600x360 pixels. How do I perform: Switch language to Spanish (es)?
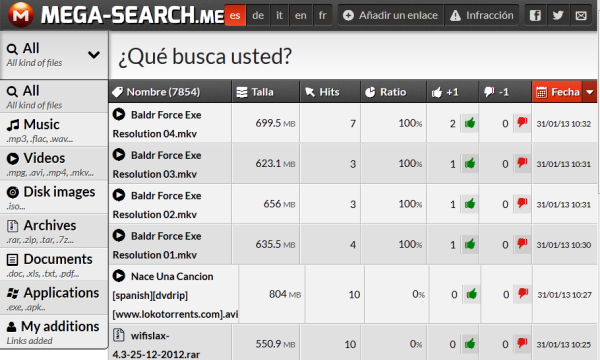pyautogui.click(x=235, y=15)
